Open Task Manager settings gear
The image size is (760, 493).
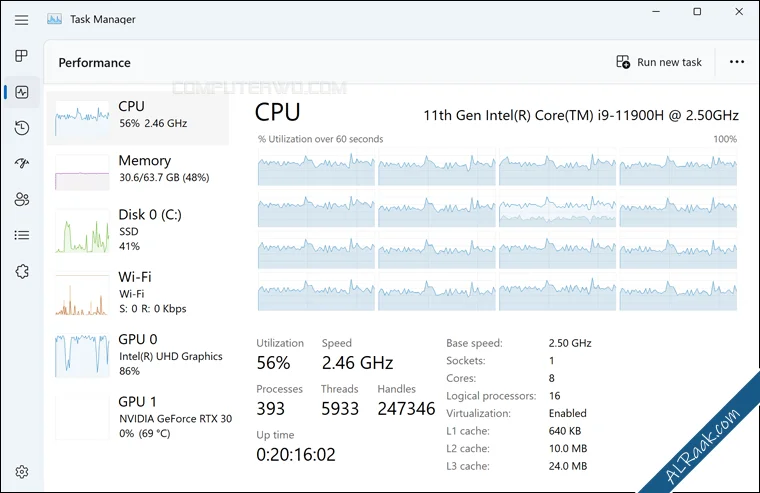pyautogui.click(x=22, y=472)
